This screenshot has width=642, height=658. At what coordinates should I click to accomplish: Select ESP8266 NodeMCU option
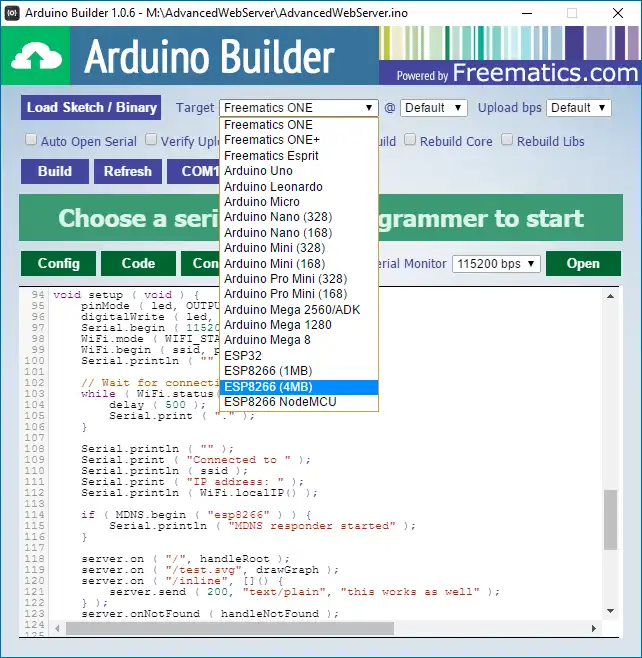[299, 402]
